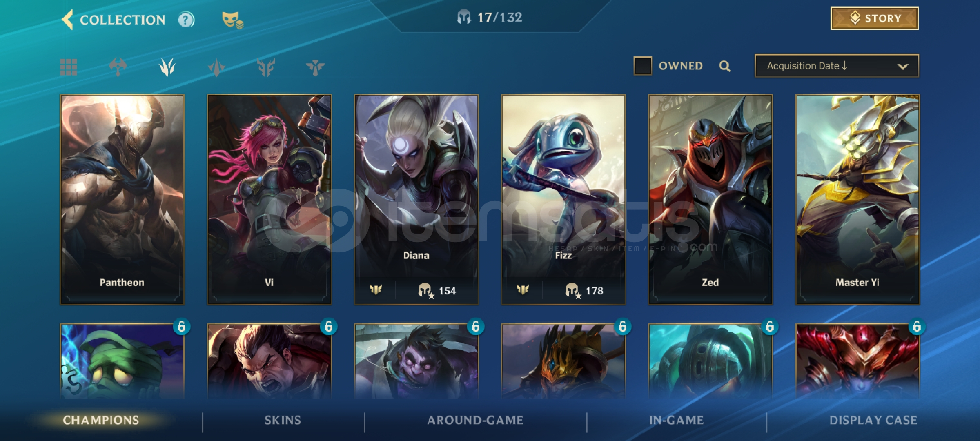The height and width of the screenshot is (441, 980).
Task: Filter champions by fighter axe icon
Action: click(118, 67)
